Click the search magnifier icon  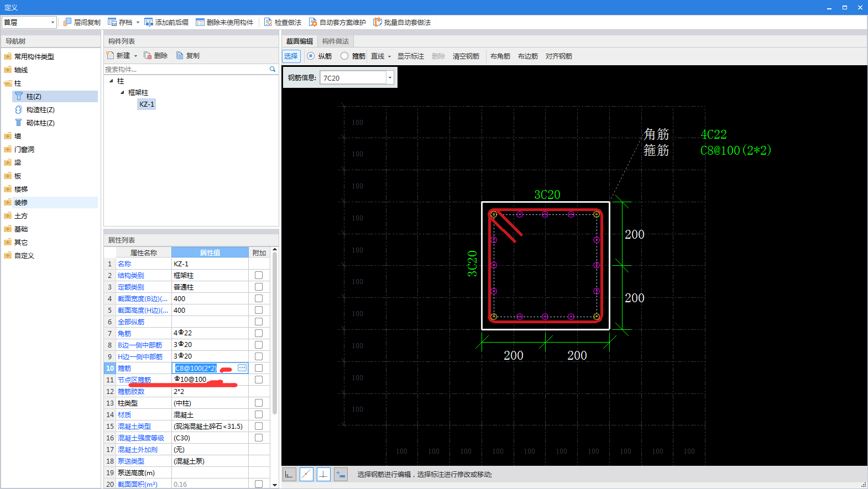273,69
